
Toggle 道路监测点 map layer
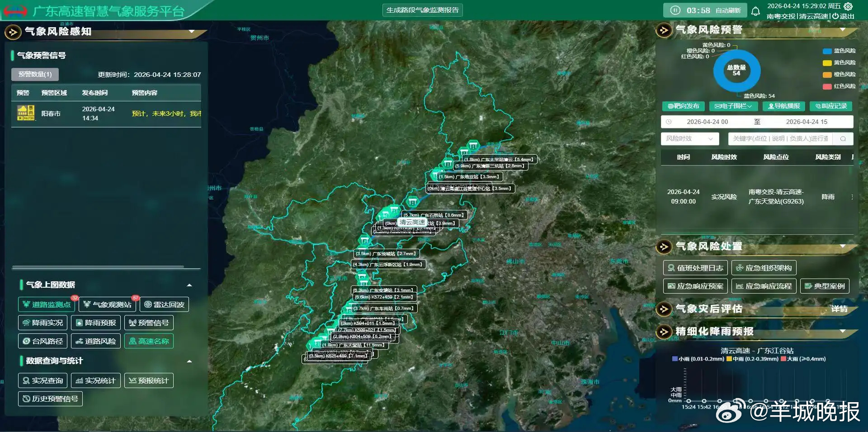[x=47, y=304]
